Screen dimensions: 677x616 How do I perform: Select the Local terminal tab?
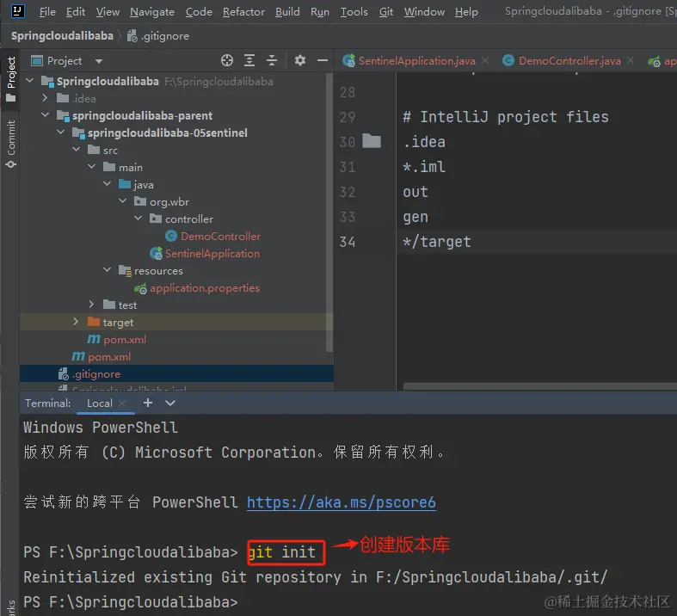pos(99,403)
